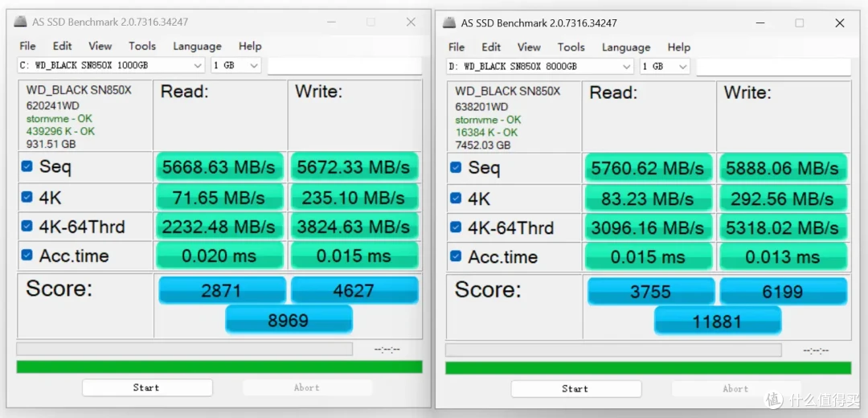Toggle Acc.time checkbox in right window
The image size is (868, 418).
[456, 256]
